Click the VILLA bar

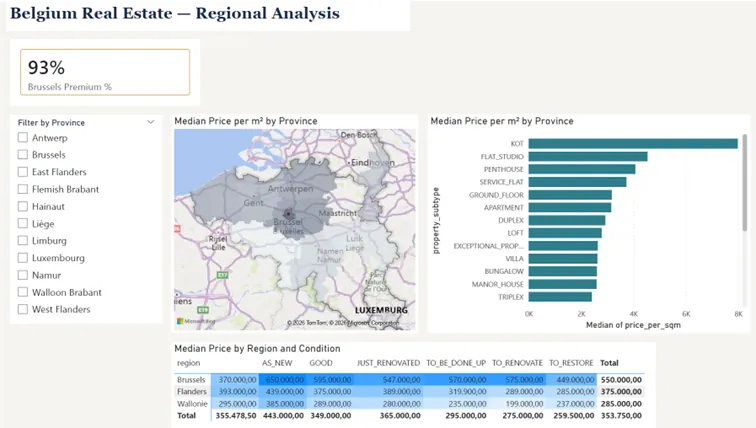point(563,259)
